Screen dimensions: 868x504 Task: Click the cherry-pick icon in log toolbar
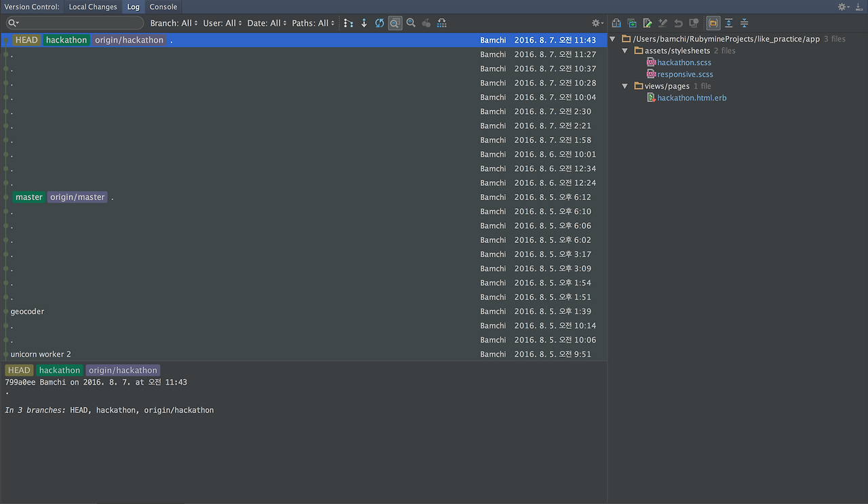[427, 23]
